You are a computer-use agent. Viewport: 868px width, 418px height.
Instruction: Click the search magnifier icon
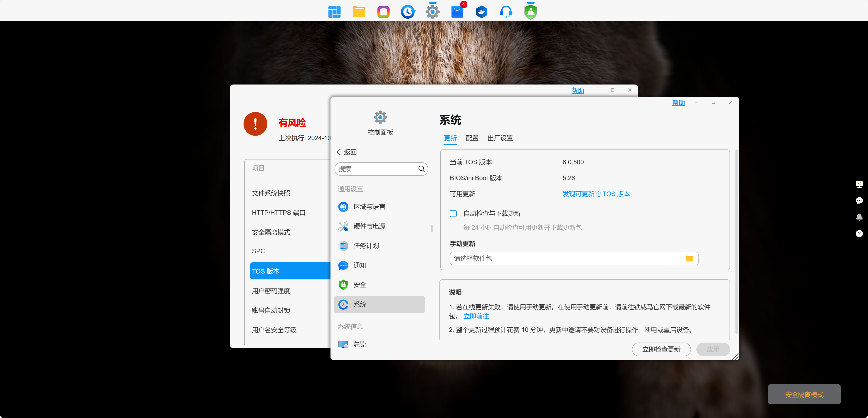(421, 169)
